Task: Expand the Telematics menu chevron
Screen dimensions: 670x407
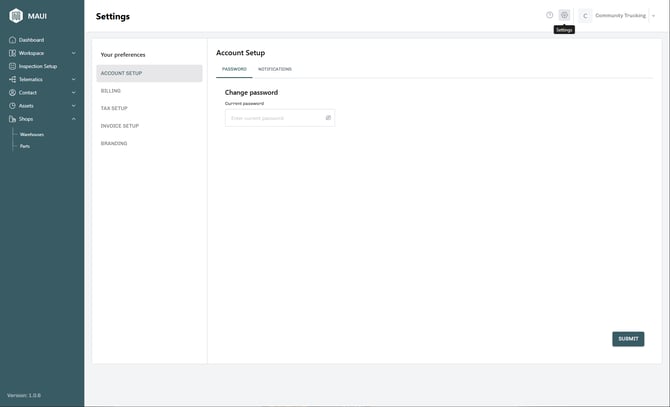Action: click(74, 79)
